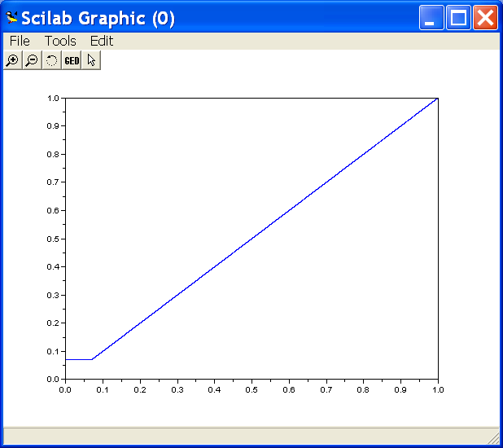Select the 3D rotation tool
The height and width of the screenshot is (448, 503).
(x=52, y=60)
